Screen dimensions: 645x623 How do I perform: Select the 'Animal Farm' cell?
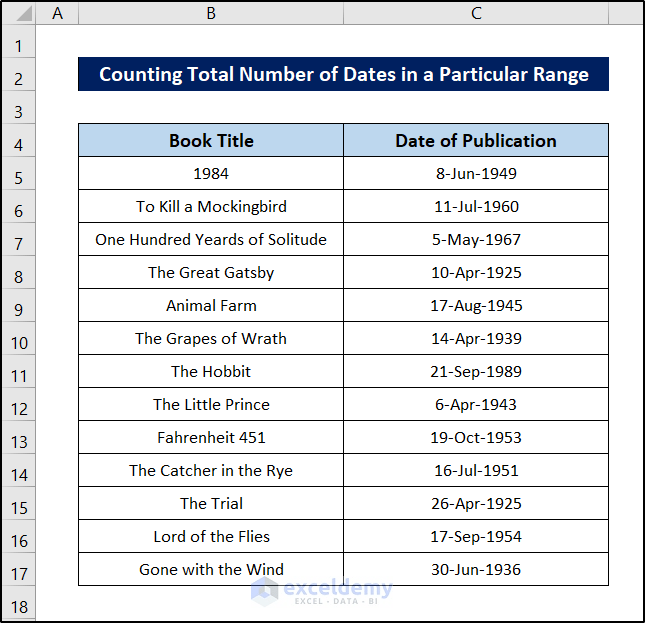211,306
